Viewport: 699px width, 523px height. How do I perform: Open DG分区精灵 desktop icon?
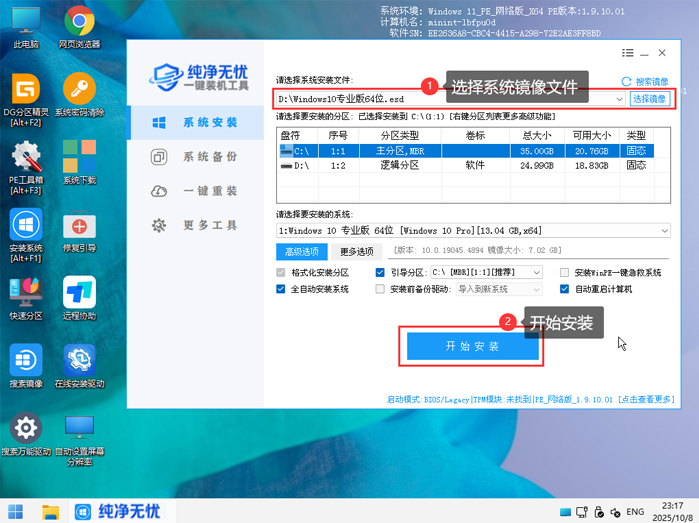(25, 91)
